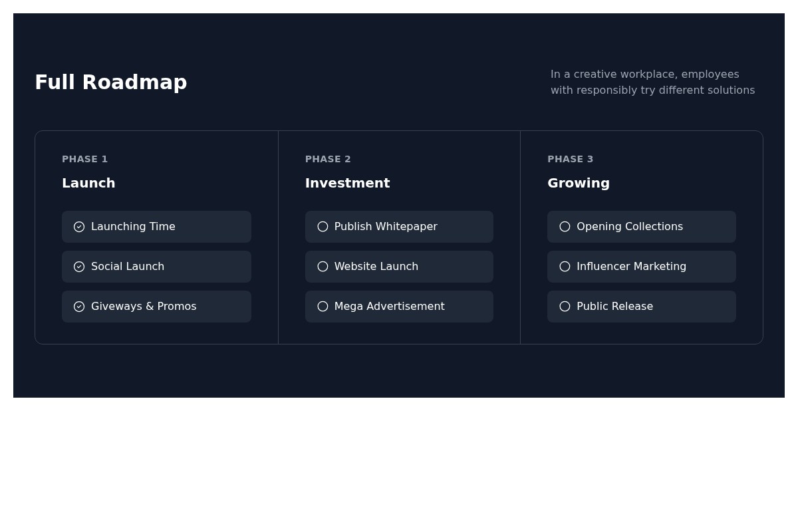The width and height of the screenshot is (798, 532).
Task: Open the Social Launch milestone item
Action: tap(156, 267)
